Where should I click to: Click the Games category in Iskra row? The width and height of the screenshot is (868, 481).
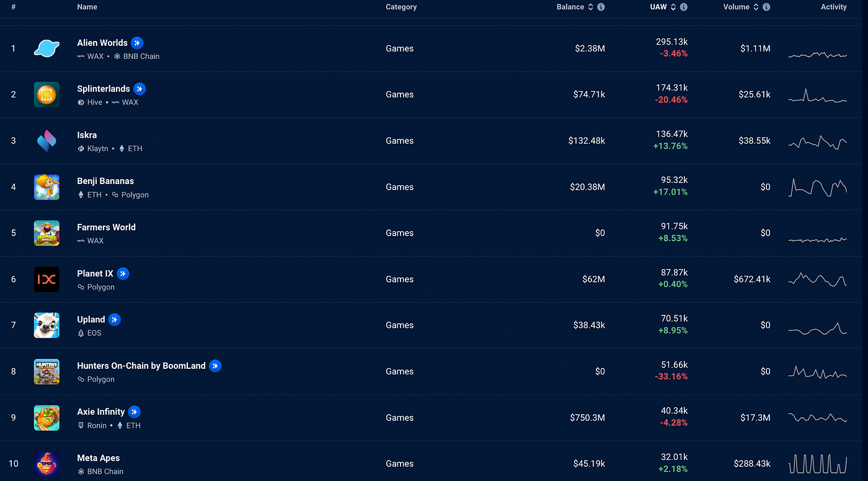tap(399, 141)
